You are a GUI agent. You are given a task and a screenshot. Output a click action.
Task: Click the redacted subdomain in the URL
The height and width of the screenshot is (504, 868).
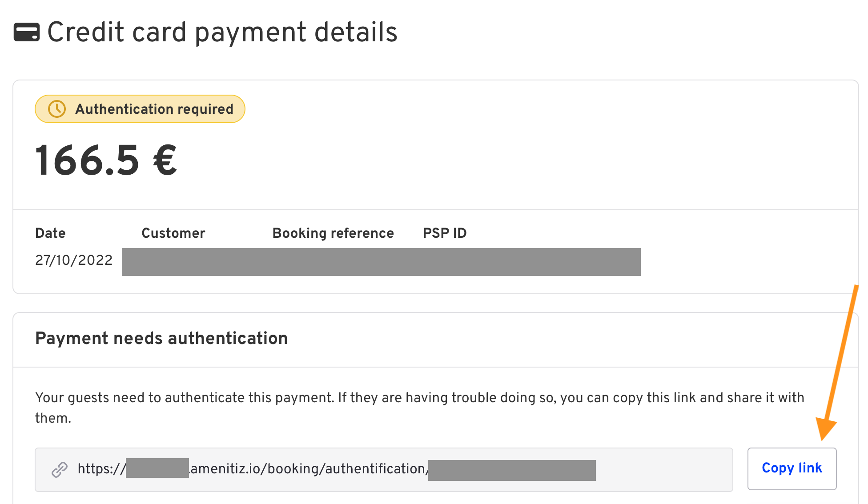tap(157, 468)
